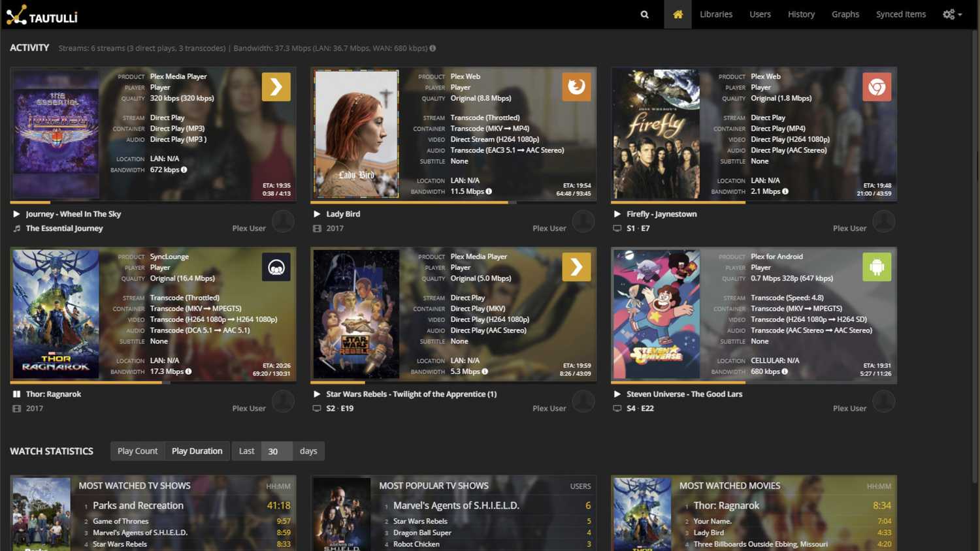The image size is (980, 551).
Task: Click Plex Media Player arrow icon on Journey stream
Action: pos(276,86)
